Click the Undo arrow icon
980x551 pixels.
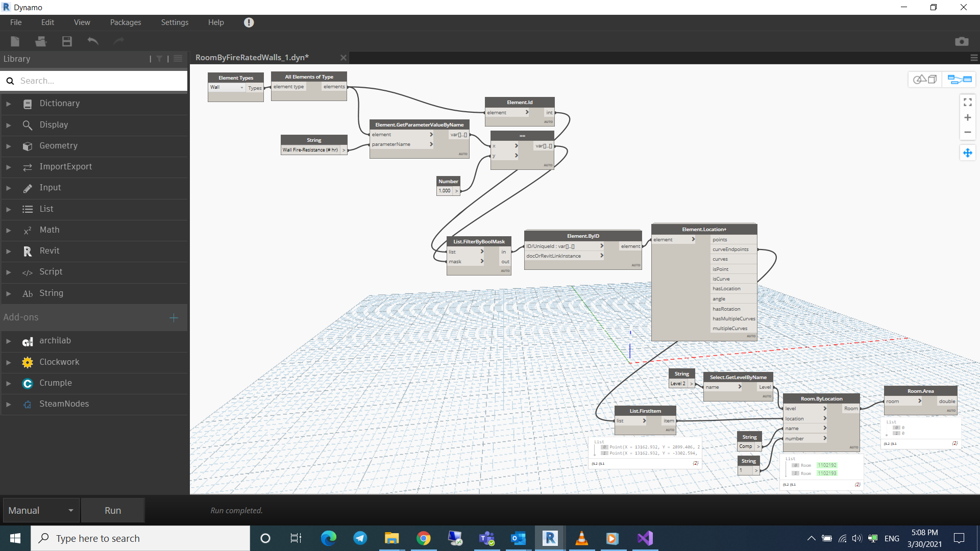[x=93, y=41]
